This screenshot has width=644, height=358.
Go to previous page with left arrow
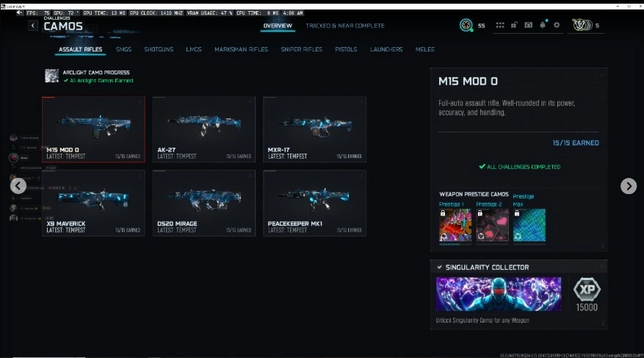point(18,186)
